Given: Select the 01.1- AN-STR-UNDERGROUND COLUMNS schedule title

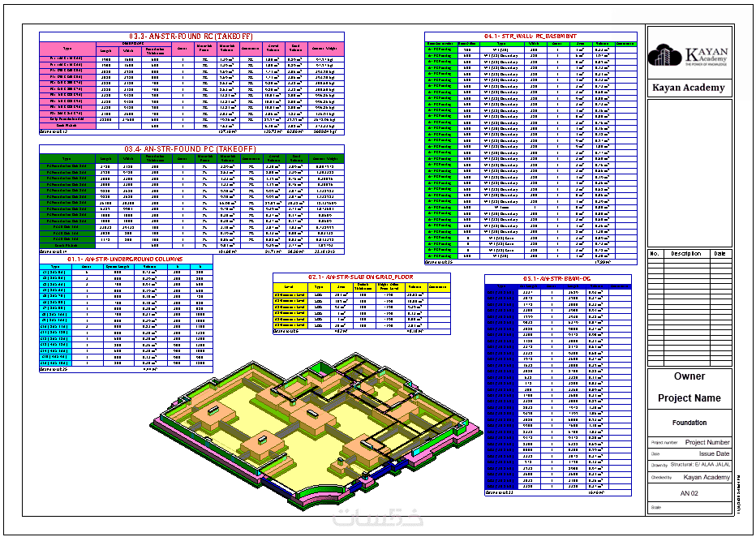Looking at the screenshot, I should [126, 260].
